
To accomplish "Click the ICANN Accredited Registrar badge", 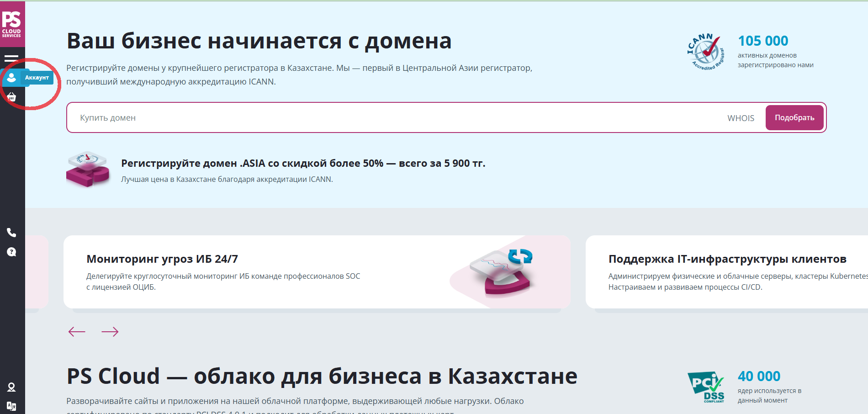I will click(706, 52).
